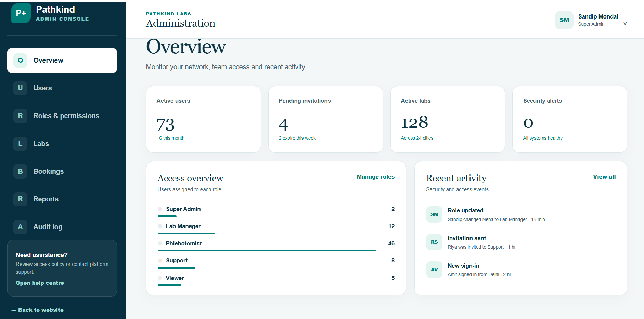This screenshot has height=319, width=644.
Task: Click '+6 this month' text
Action: point(170,138)
